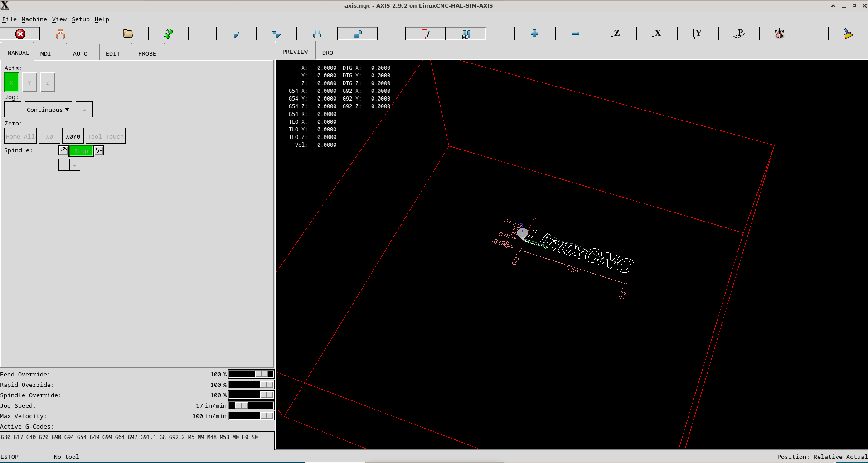
Task: Expand the Continuous jog increment dropdown
Action: (48, 110)
